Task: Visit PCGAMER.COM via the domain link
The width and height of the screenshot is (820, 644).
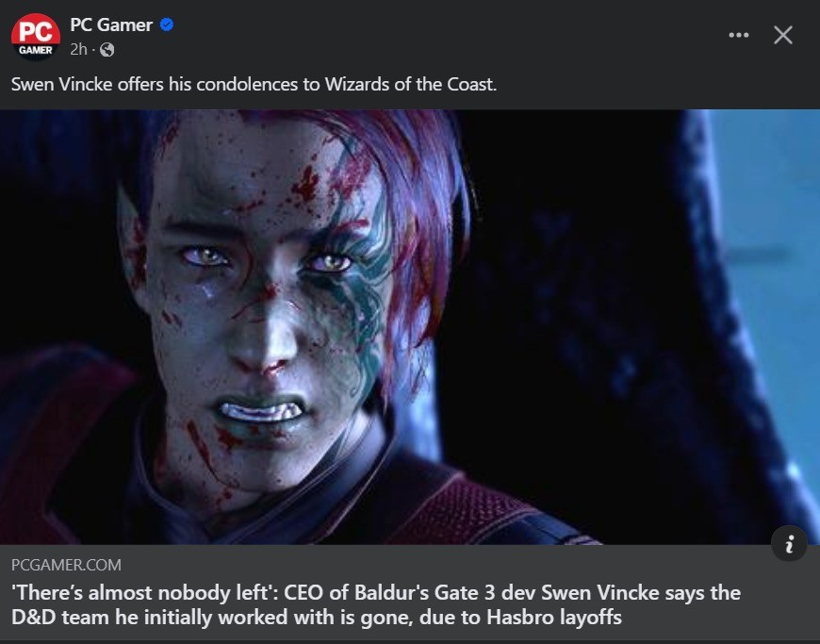Action: point(64,565)
